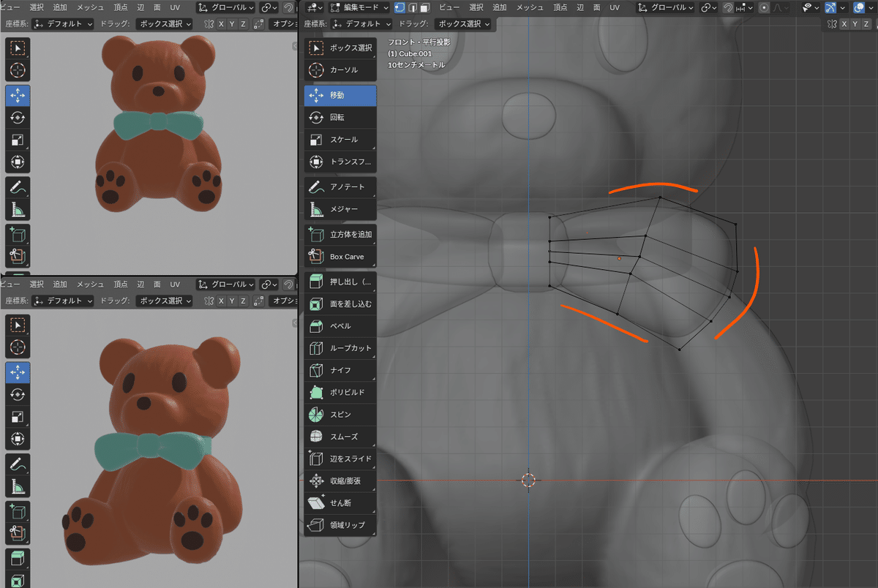Open ビュー menu in main viewport header

[449, 7]
